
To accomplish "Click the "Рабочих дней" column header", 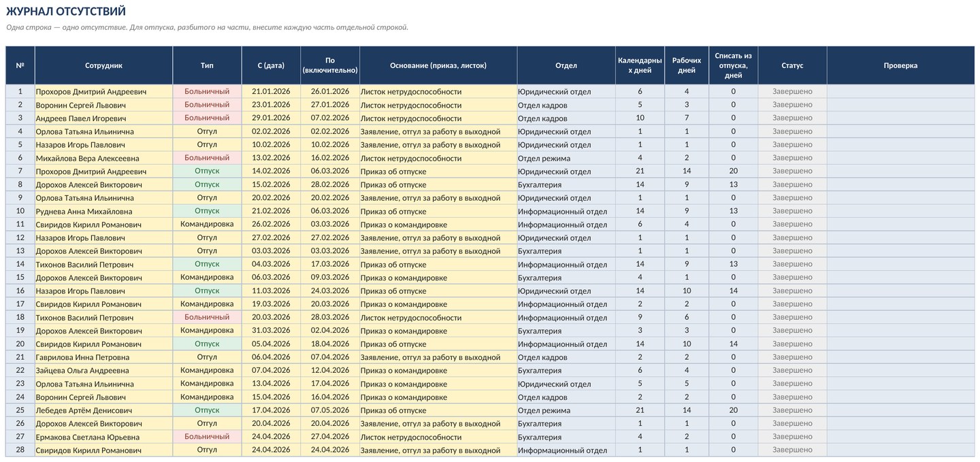I will (x=687, y=65).
